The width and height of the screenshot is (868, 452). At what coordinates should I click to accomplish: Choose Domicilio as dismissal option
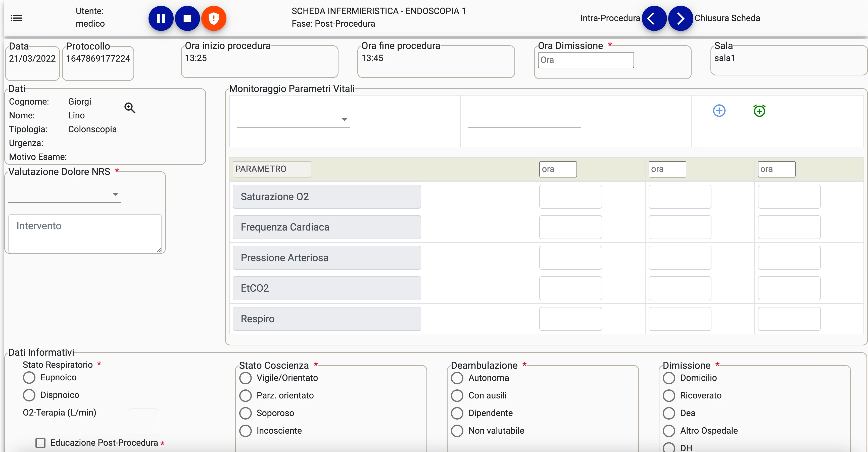[669, 378]
